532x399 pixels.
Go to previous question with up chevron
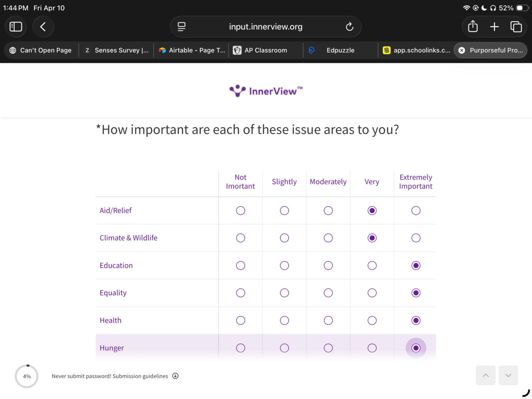[x=485, y=375]
